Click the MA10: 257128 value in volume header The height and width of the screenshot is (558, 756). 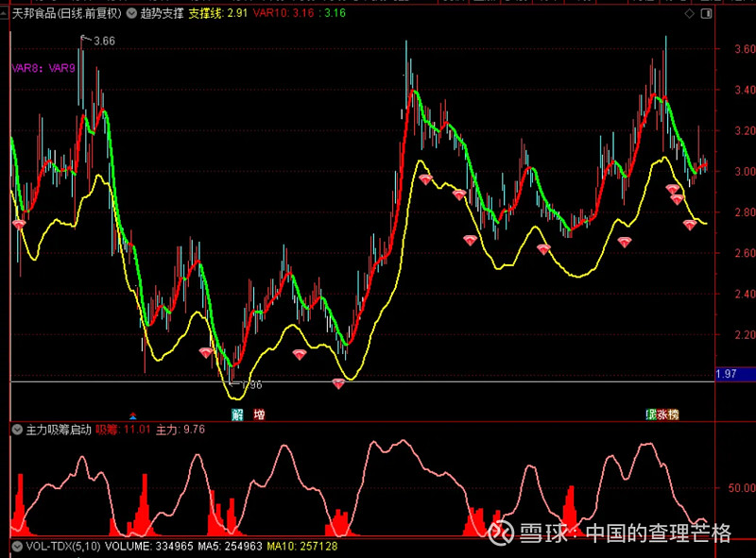pos(302,546)
